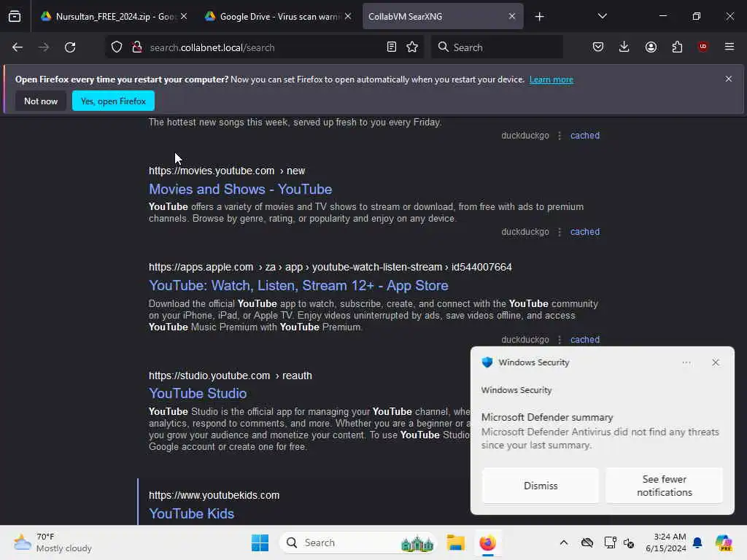Click the taskbar Search box
747x560 pixels.
point(357,542)
